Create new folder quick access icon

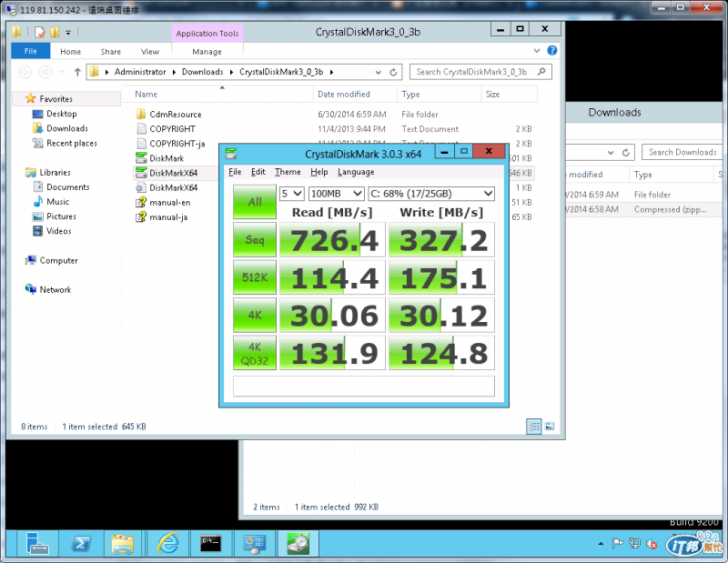(x=55, y=32)
